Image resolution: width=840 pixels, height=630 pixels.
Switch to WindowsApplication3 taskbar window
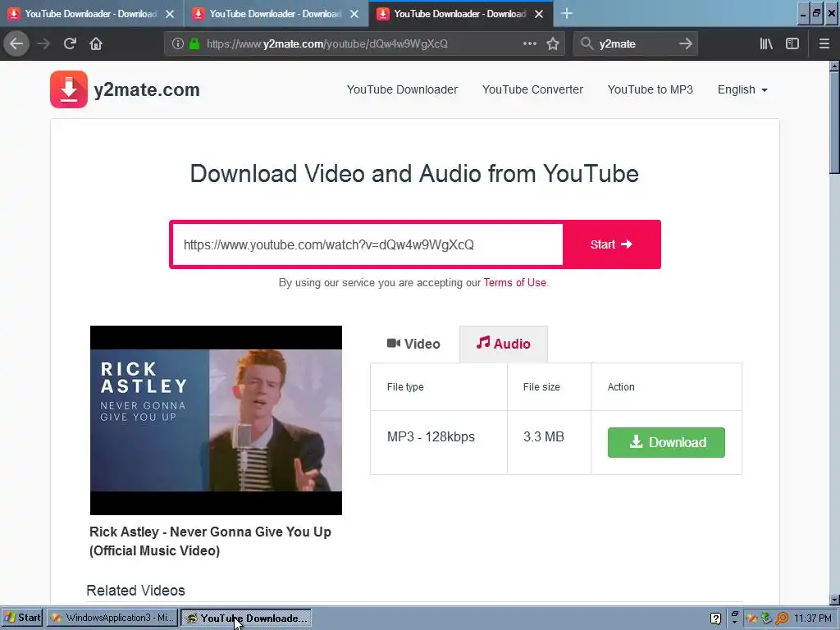(112, 618)
